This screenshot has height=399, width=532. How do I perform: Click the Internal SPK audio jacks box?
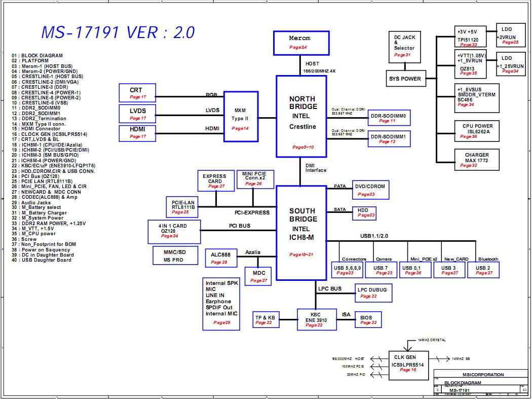221,304
